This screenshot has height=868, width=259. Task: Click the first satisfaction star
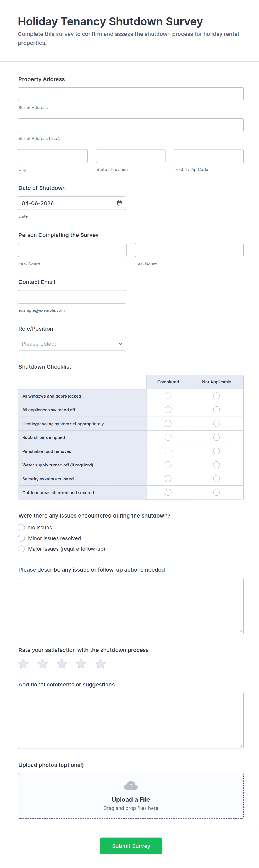[24, 664]
